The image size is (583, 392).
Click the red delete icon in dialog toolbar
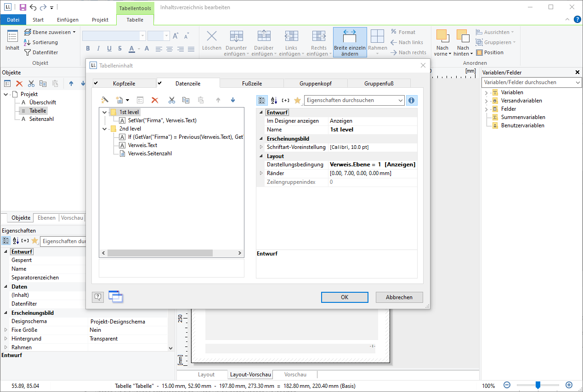coord(155,100)
